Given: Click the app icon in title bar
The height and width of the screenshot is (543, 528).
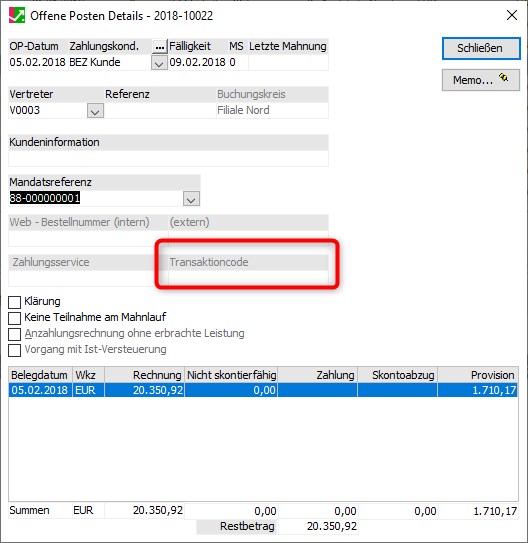Looking at the screenshot, I should point(17,16).
